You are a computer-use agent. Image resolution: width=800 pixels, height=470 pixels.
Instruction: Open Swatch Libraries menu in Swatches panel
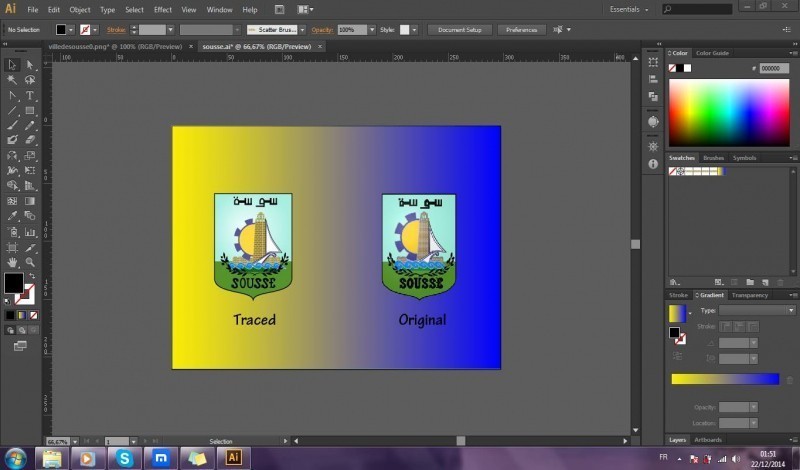674,282
